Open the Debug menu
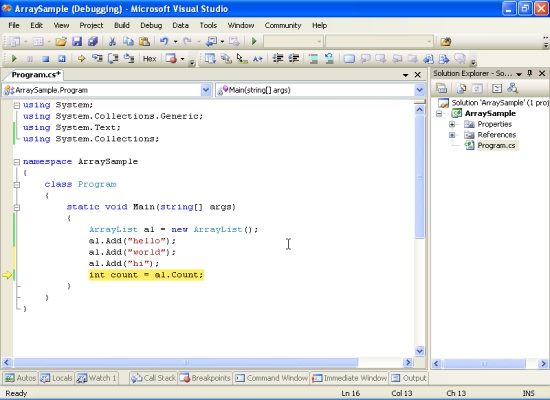The width and height of the screenshot is (550, 400). (151, 25)
